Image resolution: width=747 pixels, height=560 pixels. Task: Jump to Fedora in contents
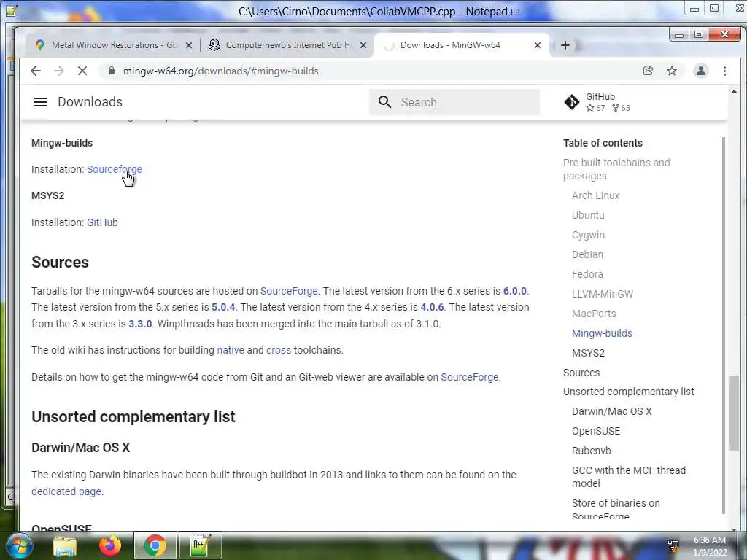pyautogui.click(x=587, y=274)
